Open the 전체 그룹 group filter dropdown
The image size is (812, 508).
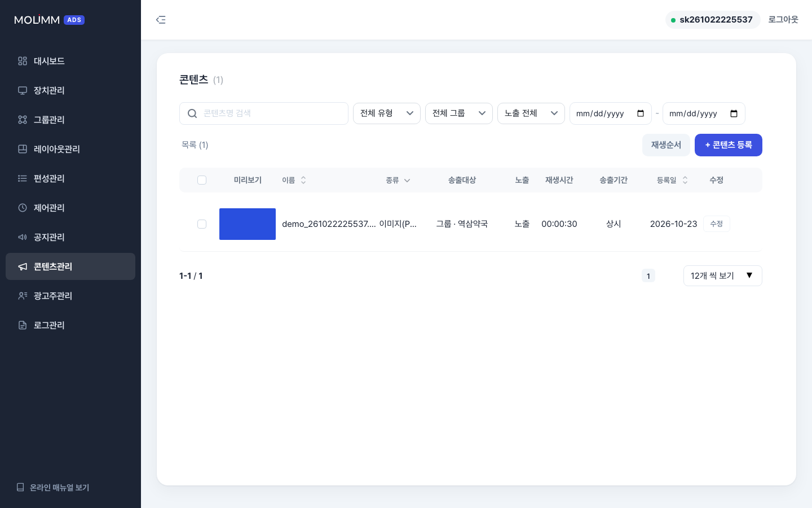(459, 113)
